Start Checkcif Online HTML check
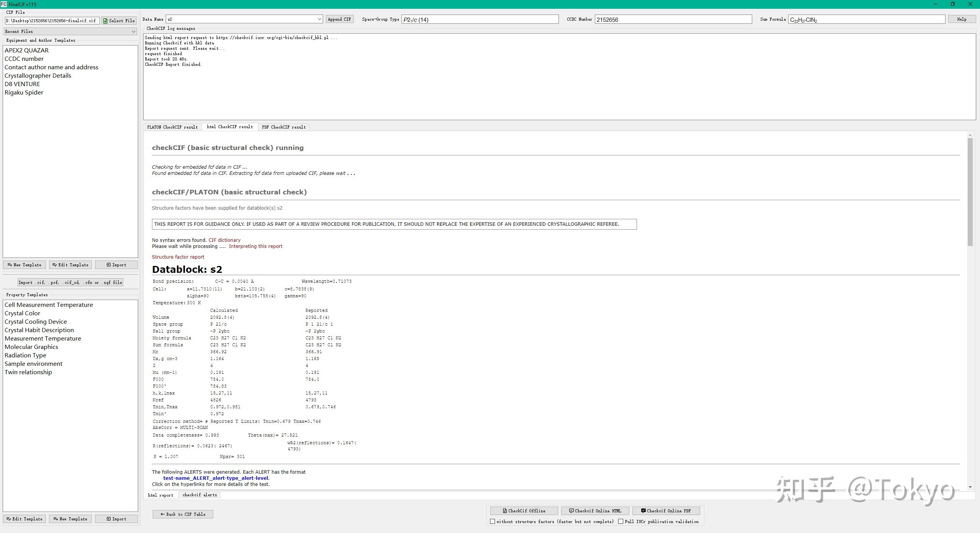Image resolution: width=980 pixels, height=533 pixels. [x=595, y=511]
